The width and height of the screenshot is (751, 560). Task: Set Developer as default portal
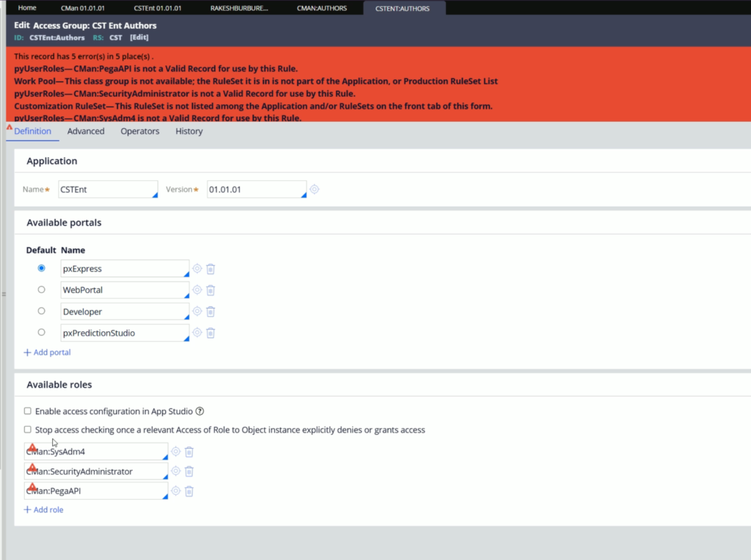(42, 311)
